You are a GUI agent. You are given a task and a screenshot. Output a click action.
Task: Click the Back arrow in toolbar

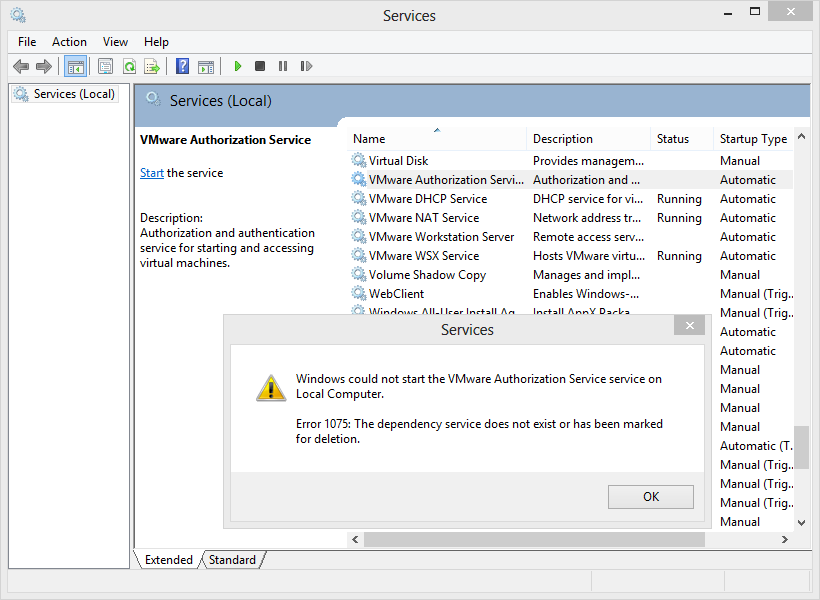21,67
